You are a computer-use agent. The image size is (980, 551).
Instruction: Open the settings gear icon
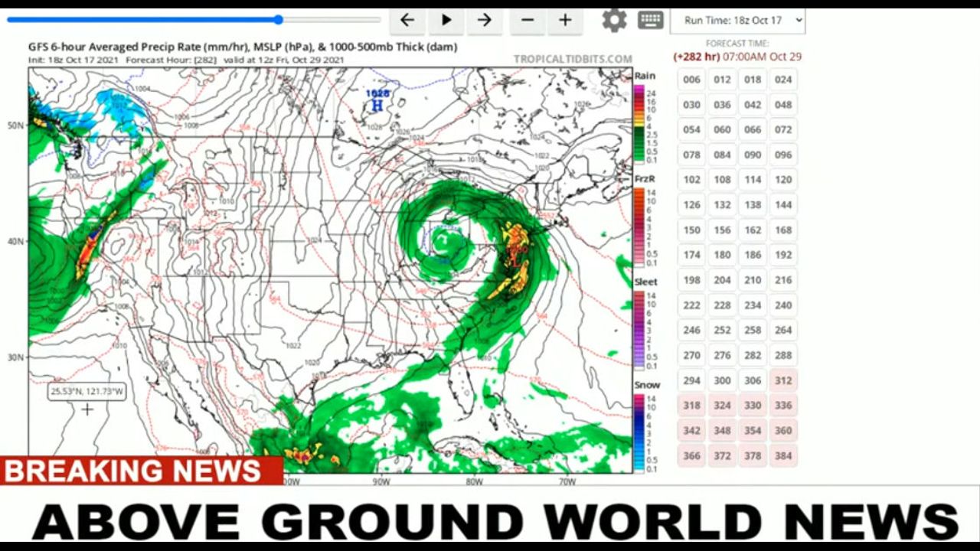pos(614,21)
